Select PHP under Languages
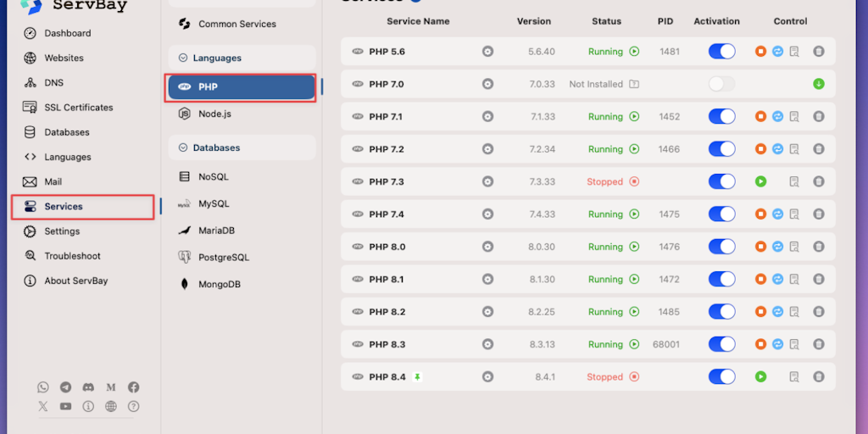 [242, 87]
